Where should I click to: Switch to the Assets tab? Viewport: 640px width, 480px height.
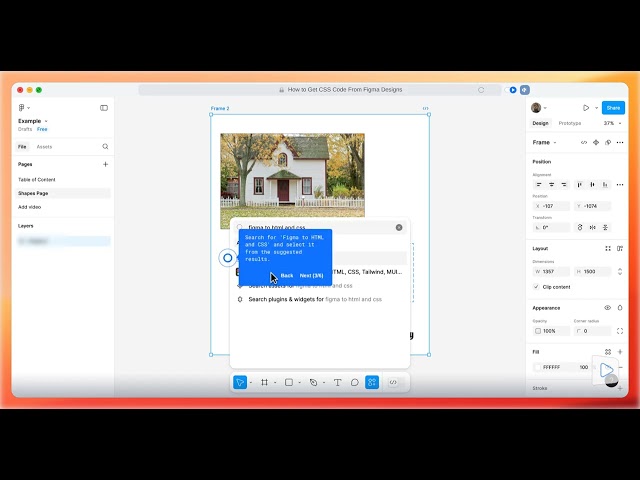[44, 147]
